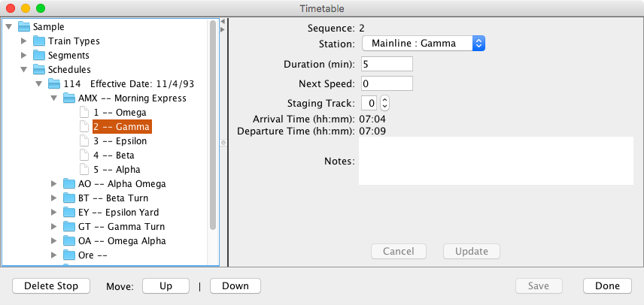Click the Schedules folder icon
The image size is (644, 305).
click(x=38, y=70)
